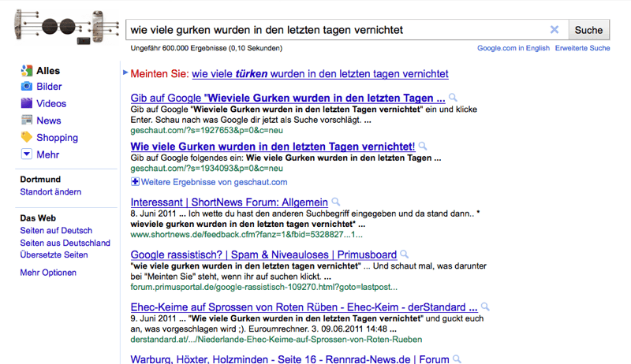This screenshot has height=364, width=631.
Task: Preview magnifier for Gib auf Google result
Action: pos(453,97)
